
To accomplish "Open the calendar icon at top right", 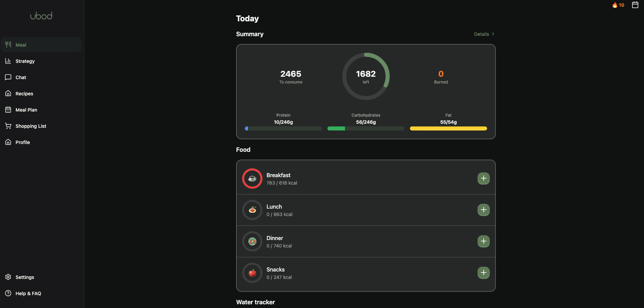I will click(635, 5).
